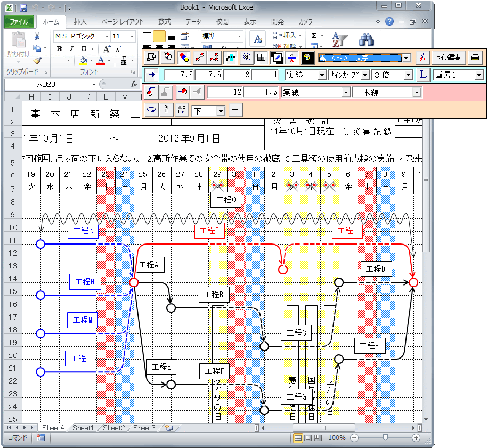Click the 7.5 first numeric field in the cyan row
Image resolution: width=487 pixels, height=448 pixels.
[180, 75]
